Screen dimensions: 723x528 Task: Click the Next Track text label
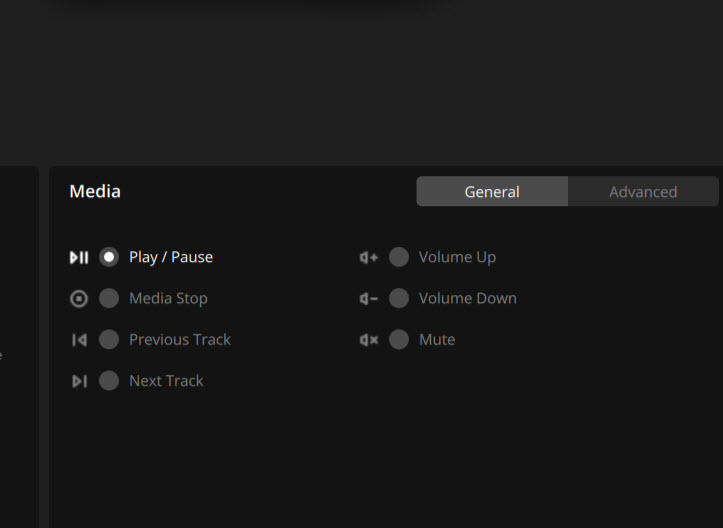point(166,381)
